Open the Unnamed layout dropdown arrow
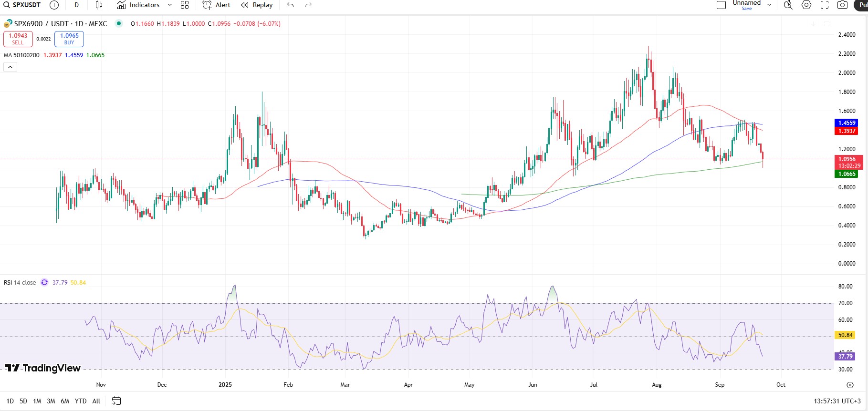Viewport: 868px width, 411px height. (769, 5)
